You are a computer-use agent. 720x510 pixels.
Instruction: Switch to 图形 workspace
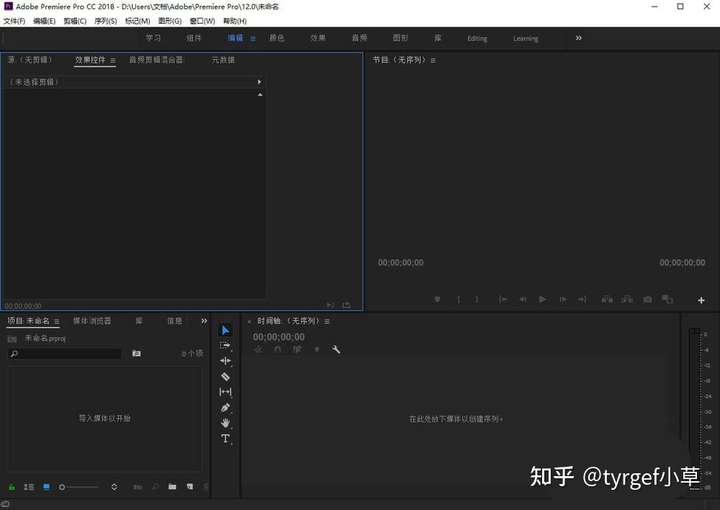pos(400,38)
